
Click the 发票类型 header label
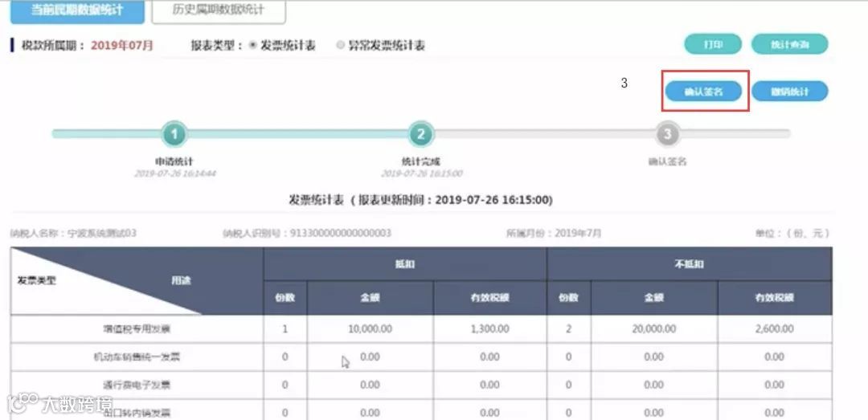tap(37, 280)
